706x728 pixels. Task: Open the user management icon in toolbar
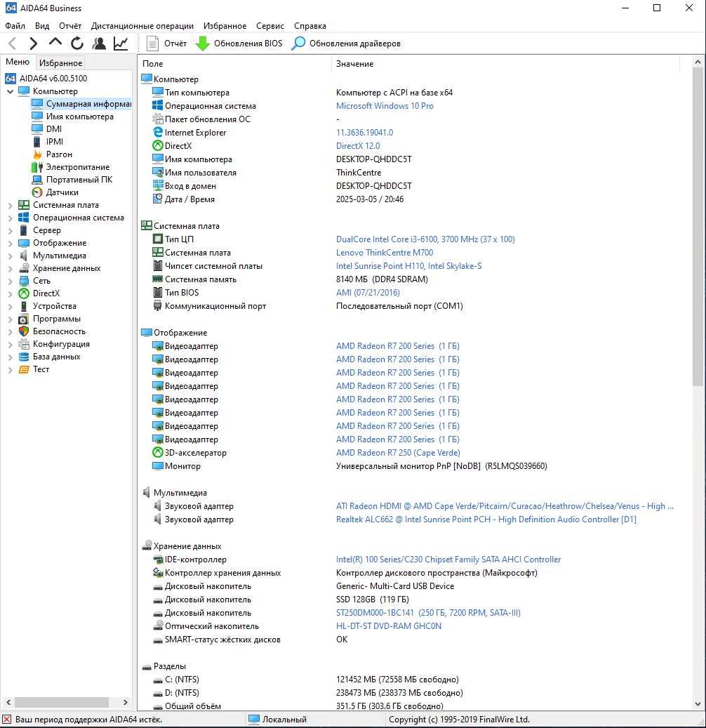[98, 44]
